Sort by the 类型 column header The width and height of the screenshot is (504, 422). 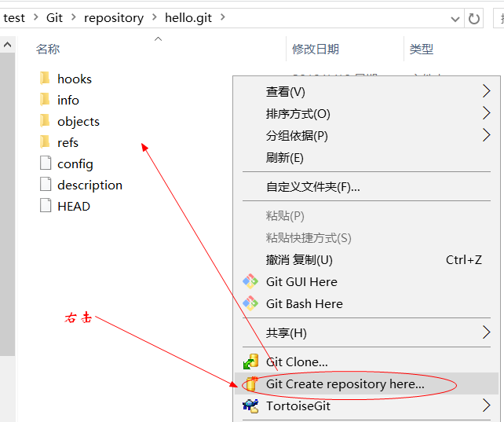point(422,49)
